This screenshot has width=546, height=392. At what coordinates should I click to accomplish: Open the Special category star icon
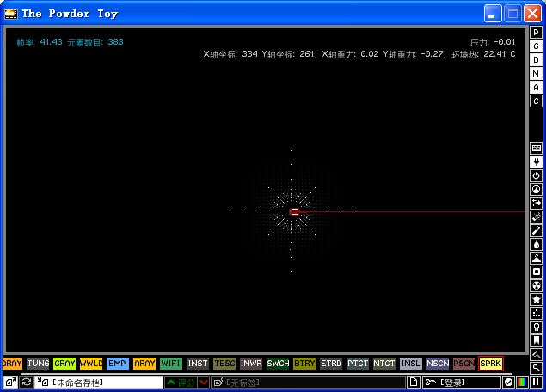[537, 299]
